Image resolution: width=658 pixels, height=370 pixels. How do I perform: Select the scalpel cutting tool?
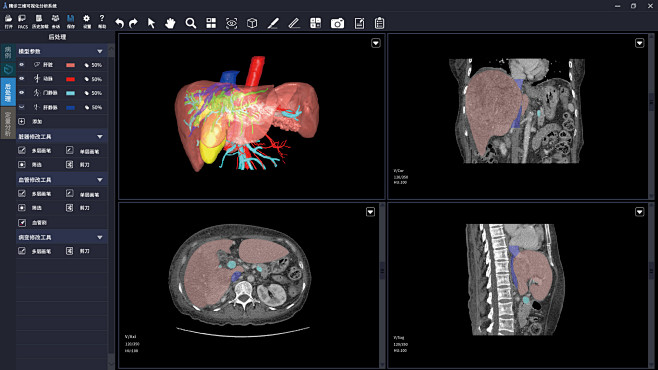click(273, 23)
